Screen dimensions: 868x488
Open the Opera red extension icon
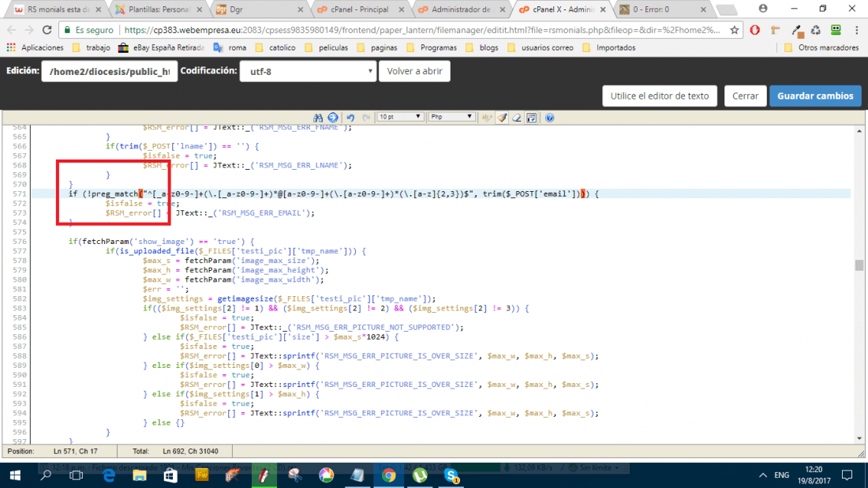pos(754,30)
